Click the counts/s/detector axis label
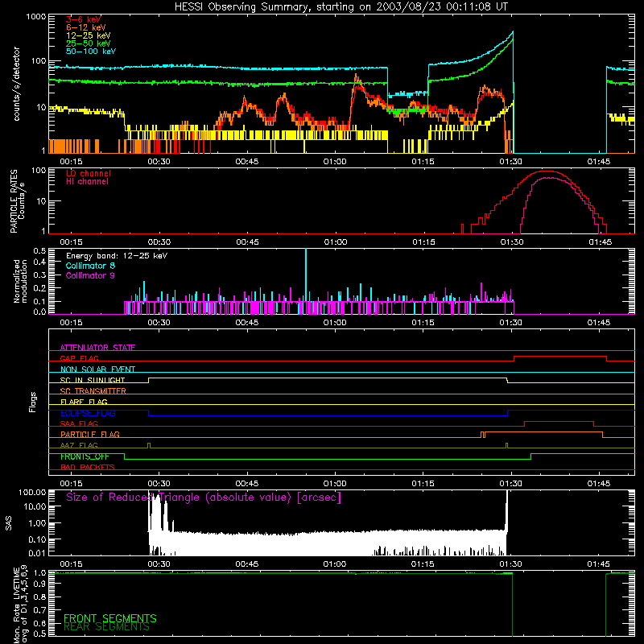644x644 pixels. 16,84
